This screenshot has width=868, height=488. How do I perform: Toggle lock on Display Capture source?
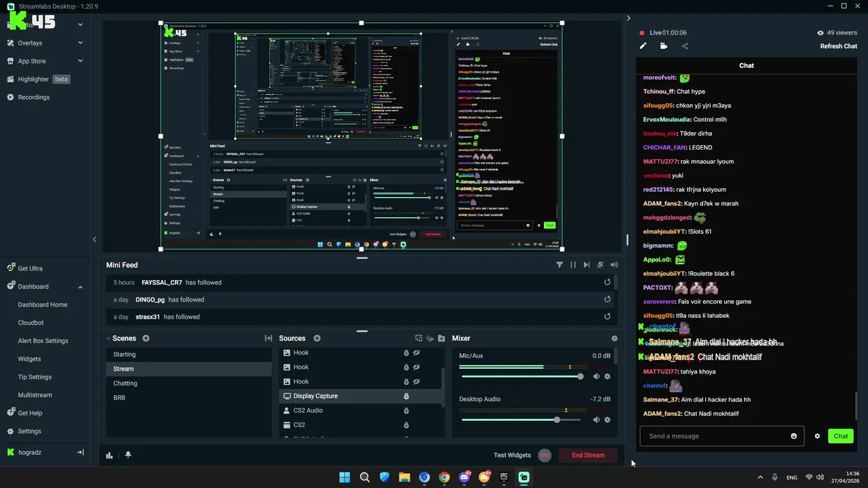click(406, 396)
